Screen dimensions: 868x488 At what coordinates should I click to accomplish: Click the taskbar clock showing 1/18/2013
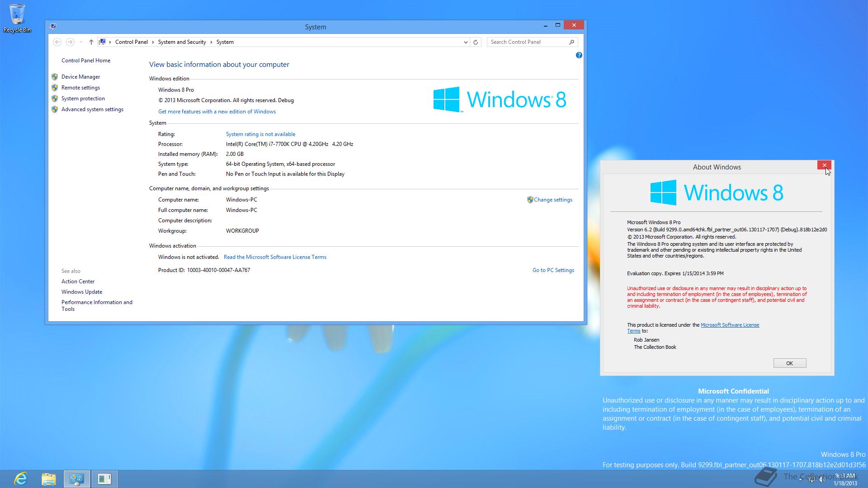tap(845, 479)
